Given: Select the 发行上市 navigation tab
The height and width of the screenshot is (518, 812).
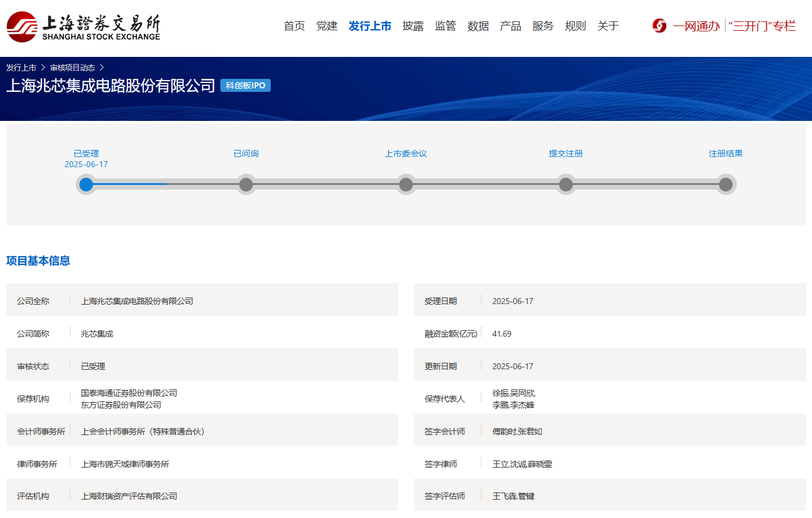Looking at the screenshot, I should (x=370, y=26).
